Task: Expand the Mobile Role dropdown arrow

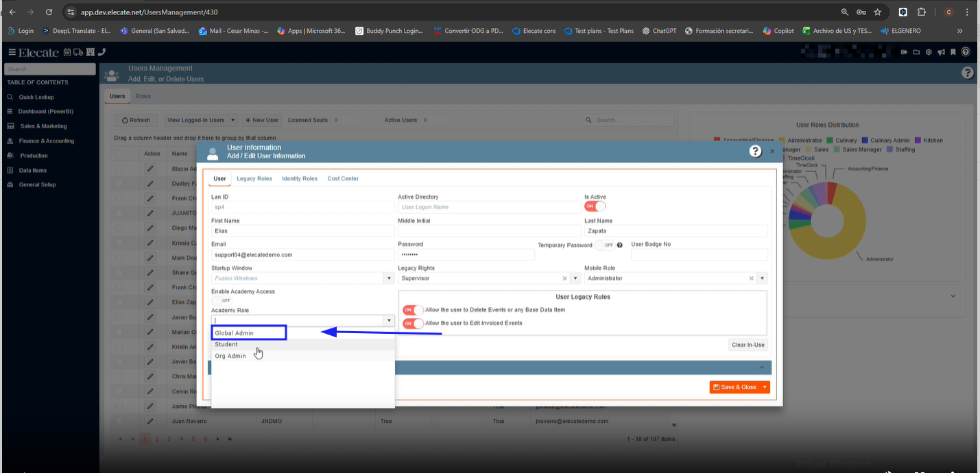Action: tap(762, 278)
